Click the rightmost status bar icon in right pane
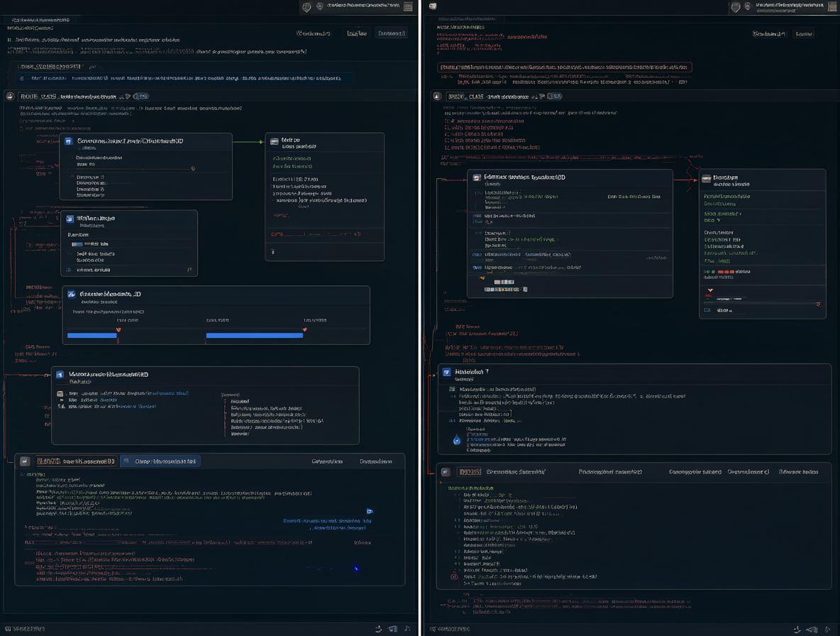840x636 pixels. coord(828,629)
